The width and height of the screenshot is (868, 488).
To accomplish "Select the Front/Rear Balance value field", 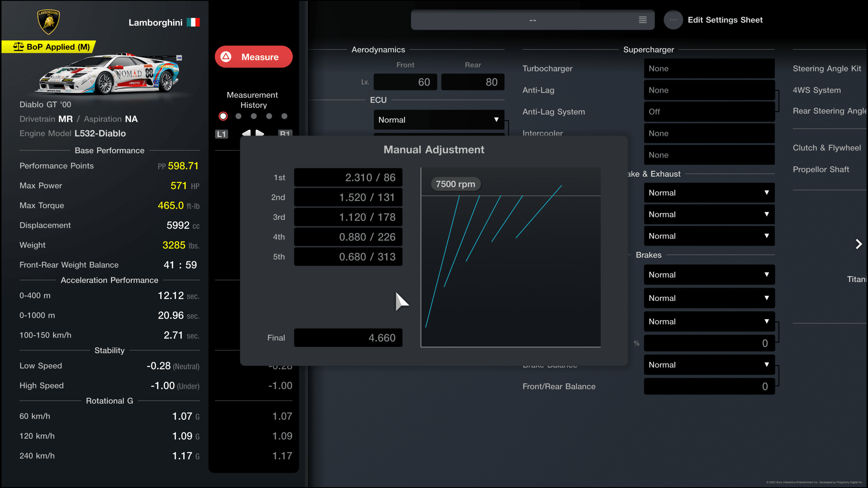I will click(709, 386).
